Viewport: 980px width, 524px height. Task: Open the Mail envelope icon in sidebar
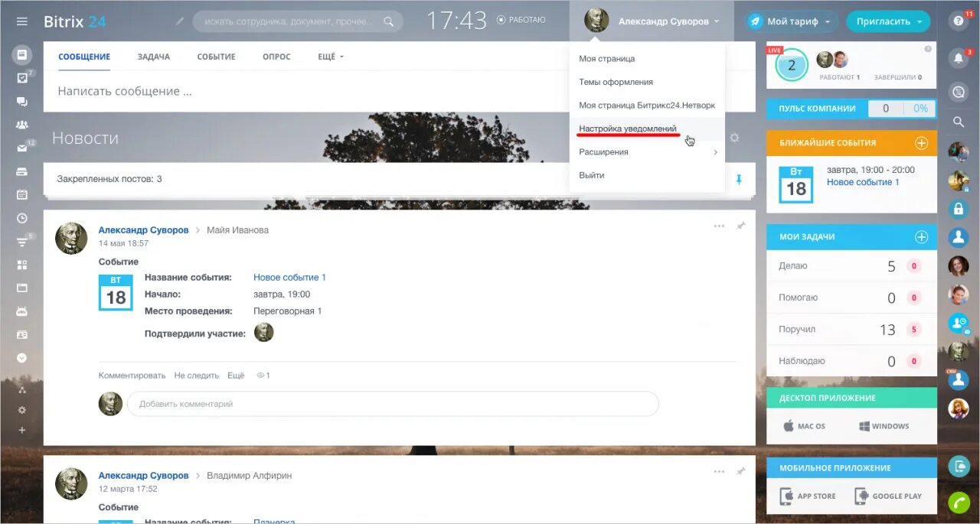point(22,148)
